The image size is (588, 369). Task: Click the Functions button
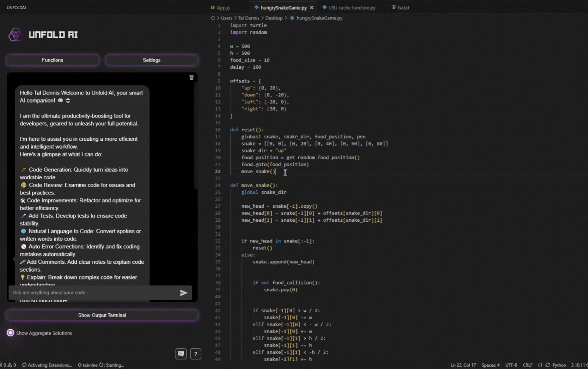pyautogui.click(x=53, y=60)
